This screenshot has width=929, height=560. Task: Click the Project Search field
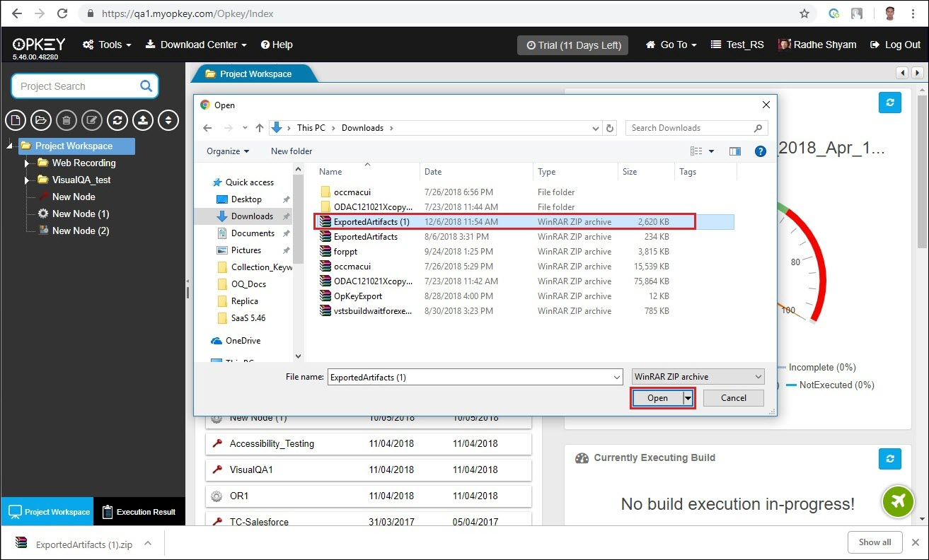tap(84, 86)
